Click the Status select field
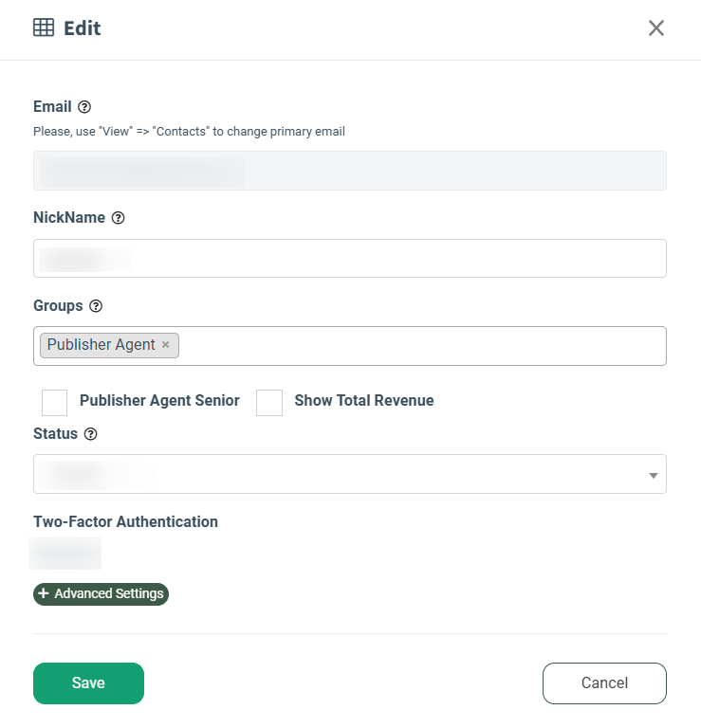Screen dimensions: 701x728 pos(350,474)
